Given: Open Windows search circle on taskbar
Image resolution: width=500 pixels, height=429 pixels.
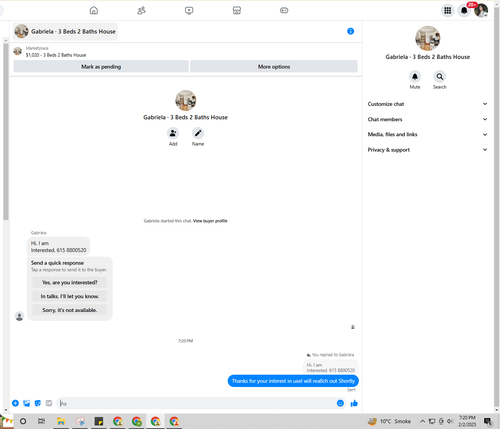Looking at the screenshot, I should click(23, 421).
